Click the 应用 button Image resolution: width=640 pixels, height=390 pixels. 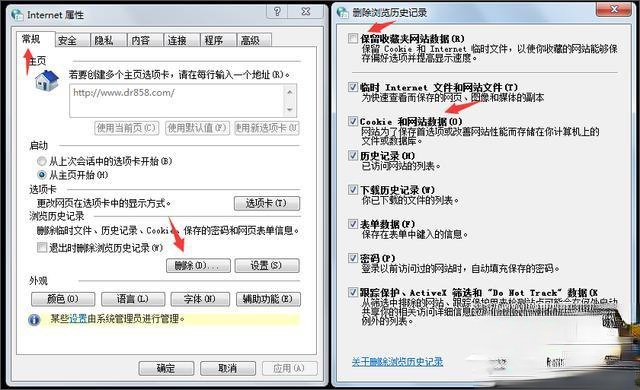click(289, 368)
